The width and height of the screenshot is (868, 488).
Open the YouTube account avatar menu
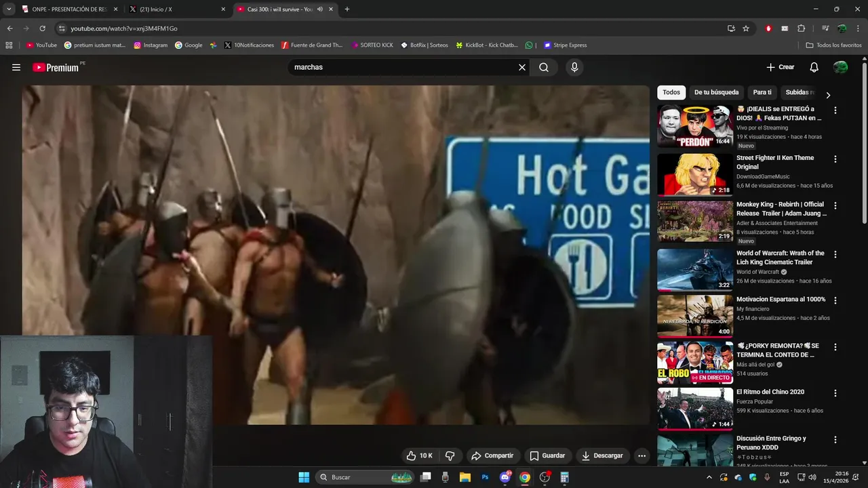click(x=840, y=67)
